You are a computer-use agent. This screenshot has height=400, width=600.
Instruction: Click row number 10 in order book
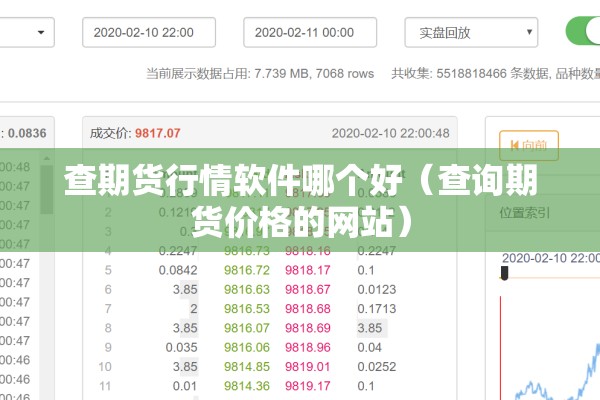point(105,367)
